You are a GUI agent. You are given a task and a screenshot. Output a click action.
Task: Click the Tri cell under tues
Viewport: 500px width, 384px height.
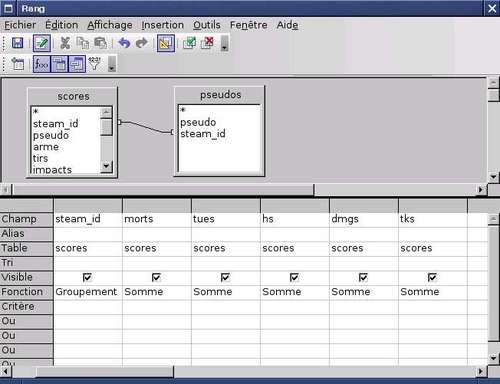point(226,263)
